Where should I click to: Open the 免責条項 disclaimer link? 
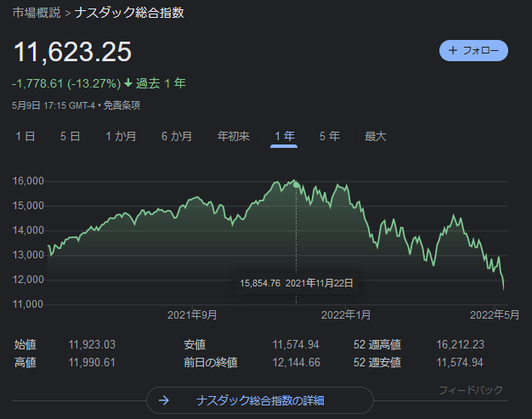click(x=122, y=105)
